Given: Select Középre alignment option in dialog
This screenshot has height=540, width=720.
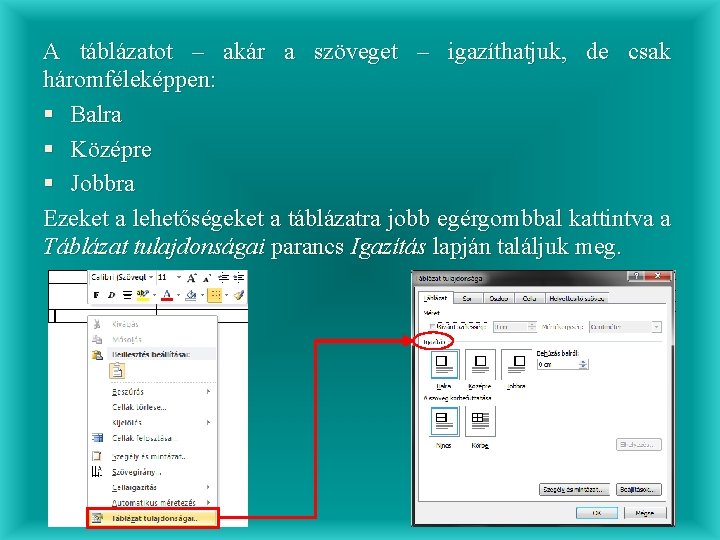Looking at the screenshot, I should pyautogui.click(x=480, y=364).
